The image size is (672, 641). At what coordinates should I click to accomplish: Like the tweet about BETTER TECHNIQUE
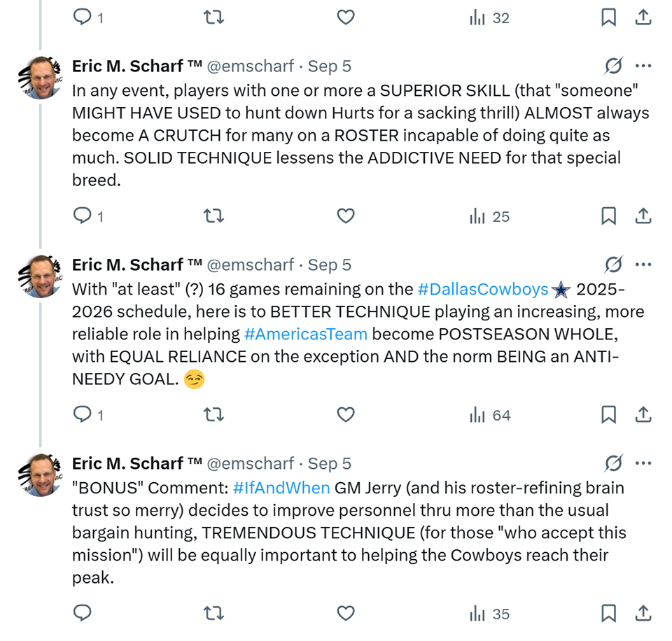pyautogui.click(x=346, y=415)
